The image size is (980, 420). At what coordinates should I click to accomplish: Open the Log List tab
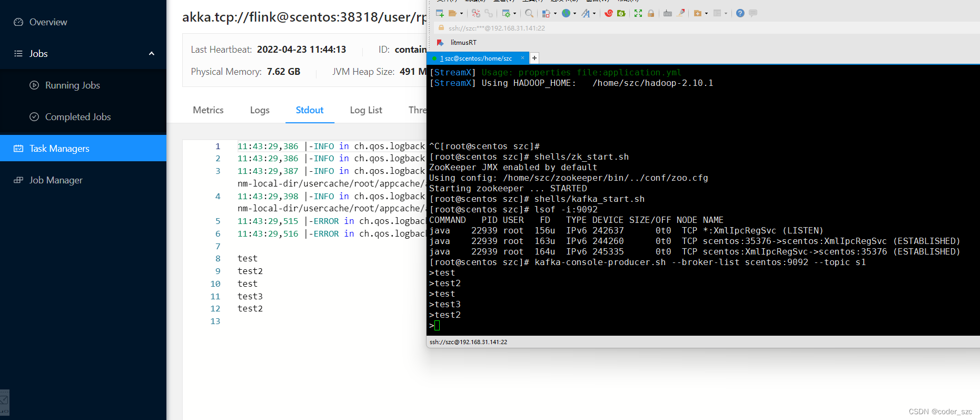pyautogui.click(x=366, y=110)
